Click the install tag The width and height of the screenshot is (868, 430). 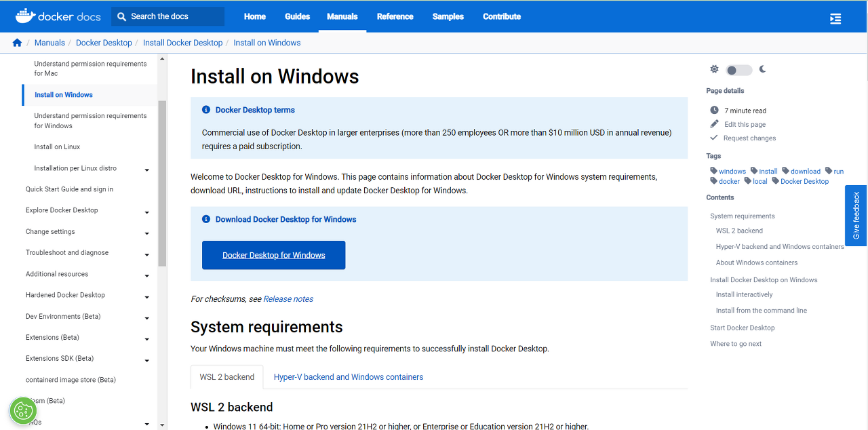768,171
